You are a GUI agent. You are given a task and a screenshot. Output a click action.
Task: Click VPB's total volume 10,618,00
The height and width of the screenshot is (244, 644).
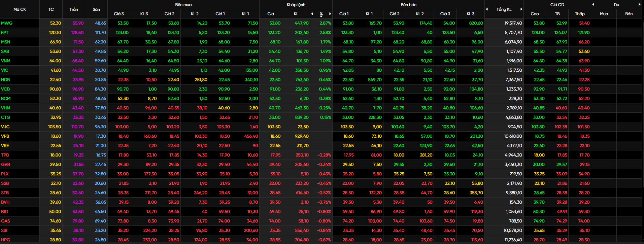tap(513, 136)
